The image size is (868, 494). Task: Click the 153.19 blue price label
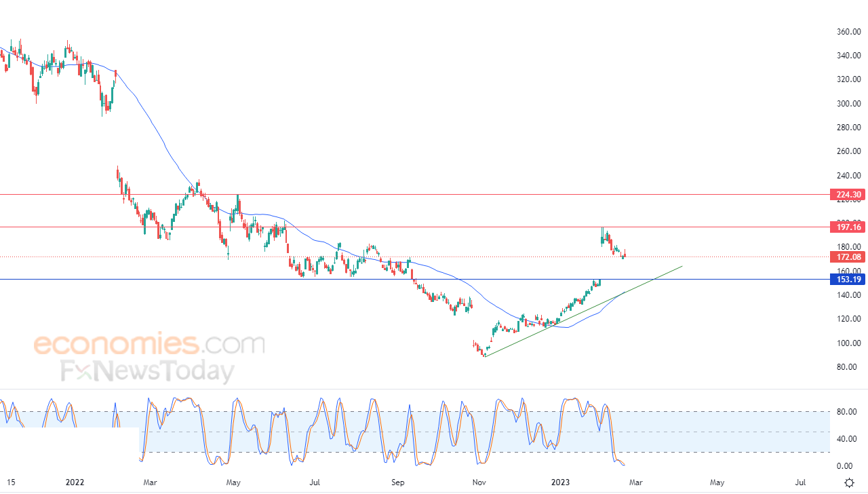847,279
